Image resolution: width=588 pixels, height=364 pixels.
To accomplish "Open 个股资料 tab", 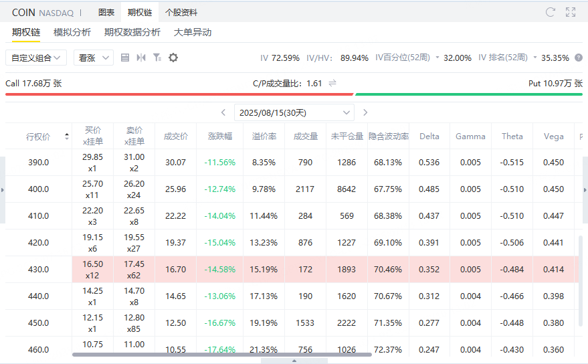I will pos(181,13).
